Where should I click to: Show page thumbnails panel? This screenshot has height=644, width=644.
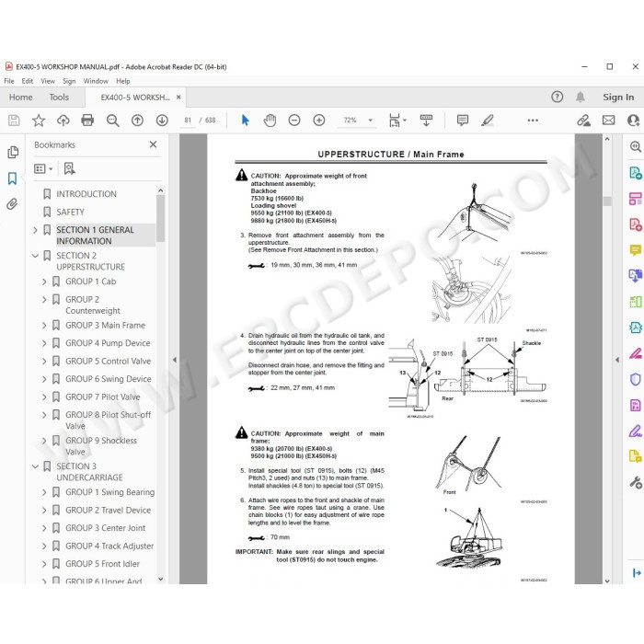13,153
